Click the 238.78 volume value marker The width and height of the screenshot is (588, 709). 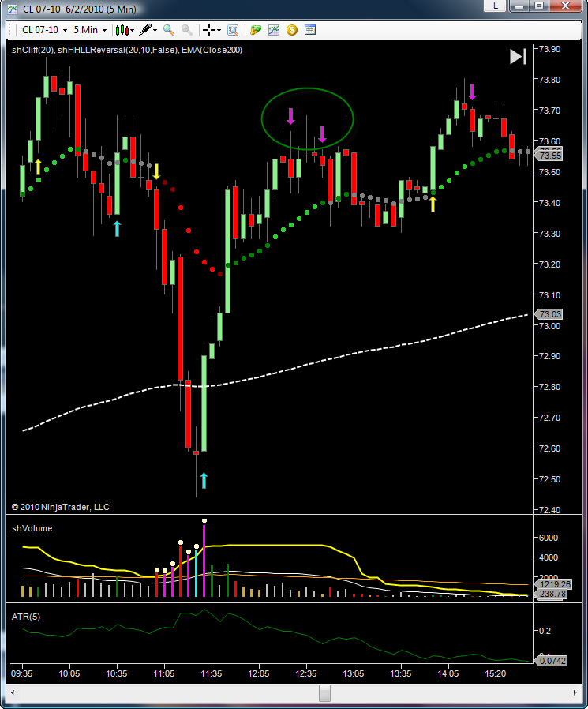552,595
